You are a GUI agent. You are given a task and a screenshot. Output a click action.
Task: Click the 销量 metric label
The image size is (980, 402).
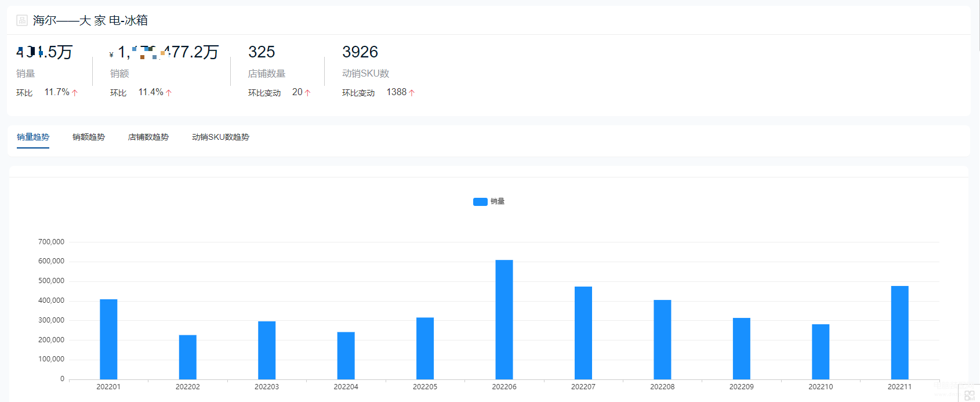point(26,74)
